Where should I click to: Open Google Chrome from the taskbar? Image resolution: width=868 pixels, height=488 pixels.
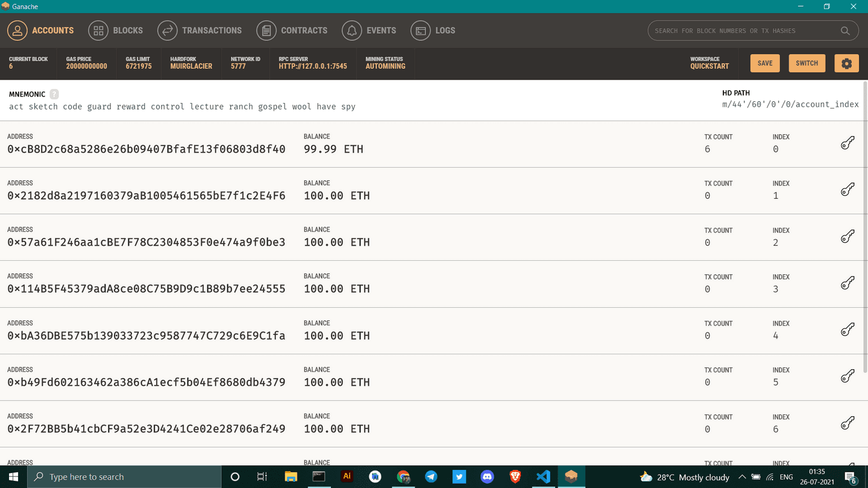[x=403, y=477]
